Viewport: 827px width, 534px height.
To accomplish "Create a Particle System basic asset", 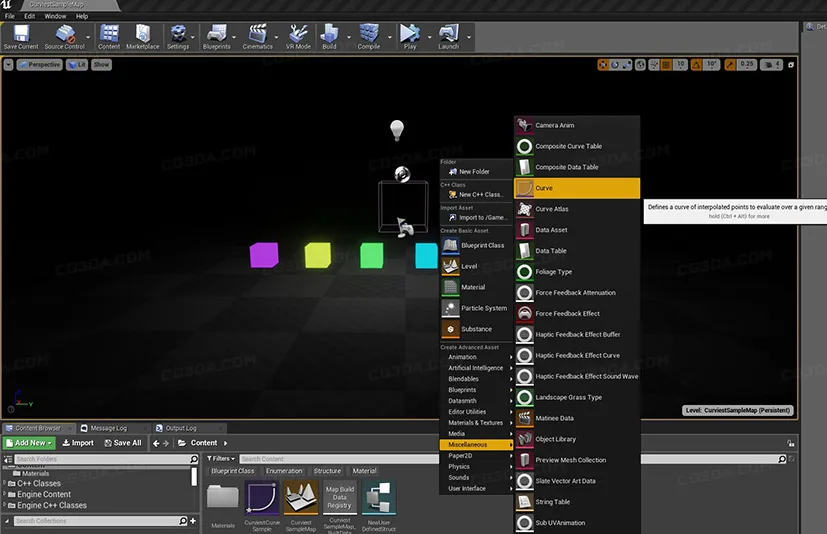I will 476,308.
